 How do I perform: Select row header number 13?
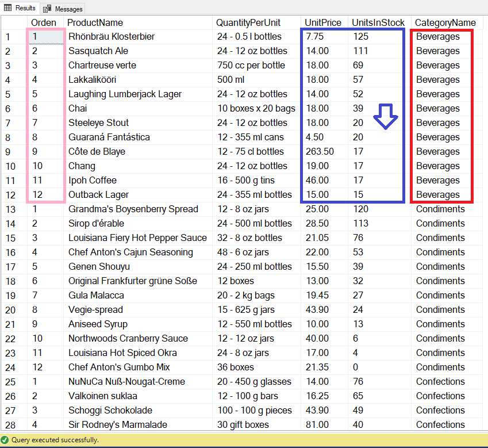14,209
